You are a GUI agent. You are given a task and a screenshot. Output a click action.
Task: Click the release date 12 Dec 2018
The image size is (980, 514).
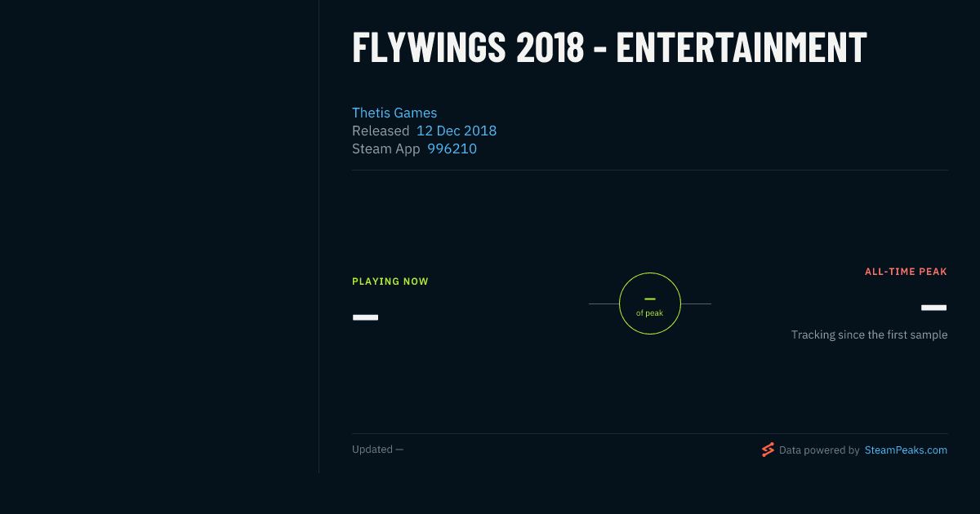pyautogui.click(x=457, y=131)
